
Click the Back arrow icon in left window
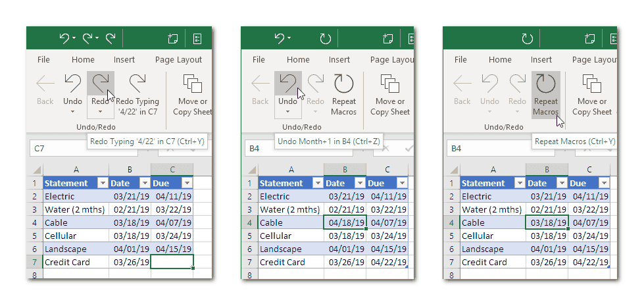45,89
